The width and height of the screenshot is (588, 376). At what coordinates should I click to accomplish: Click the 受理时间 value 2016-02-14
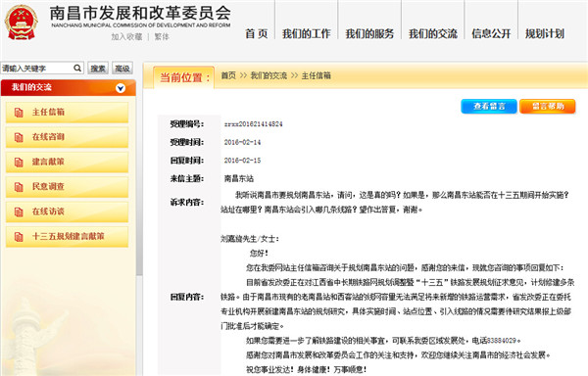point(242,142)
